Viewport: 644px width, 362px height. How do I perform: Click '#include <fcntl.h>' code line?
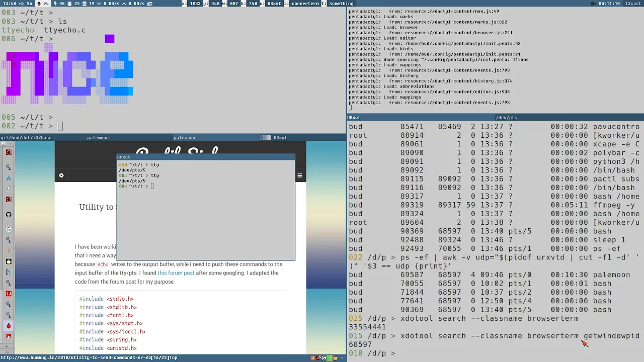[x=106, y=315]
